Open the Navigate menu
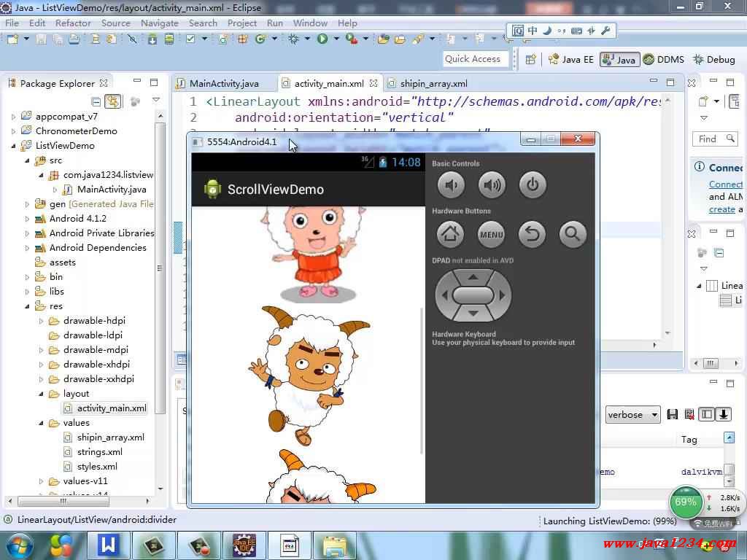The width and height of the screenshot is (747, 560). 160,23
